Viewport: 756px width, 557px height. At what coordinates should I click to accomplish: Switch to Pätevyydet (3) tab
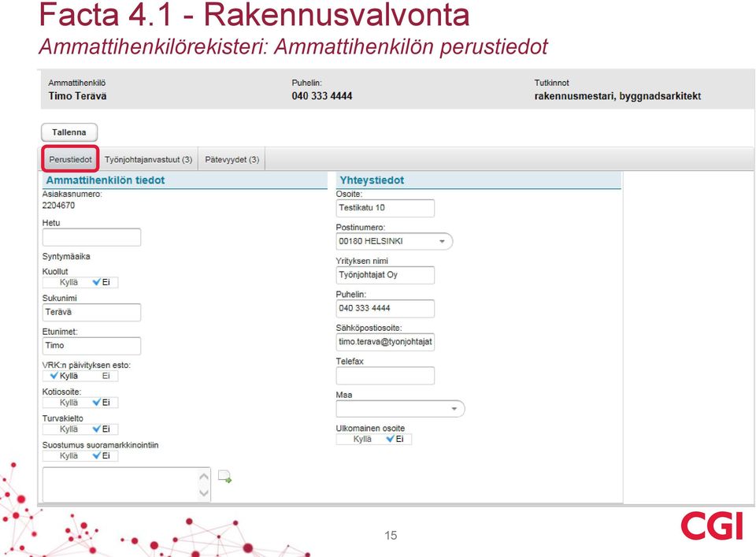coord(232,159)
